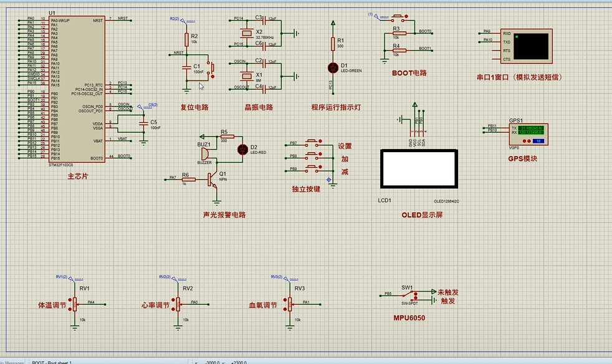This screenshot has height=364, width=612.
Task: Select resistor R1 above the green LED
Action: pyautogui.click(x=333, y=44)
